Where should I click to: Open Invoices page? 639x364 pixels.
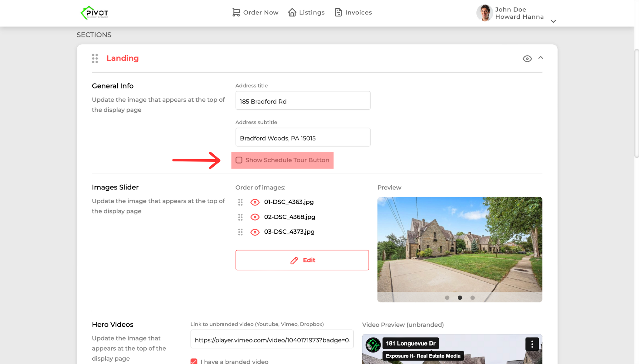353,12
